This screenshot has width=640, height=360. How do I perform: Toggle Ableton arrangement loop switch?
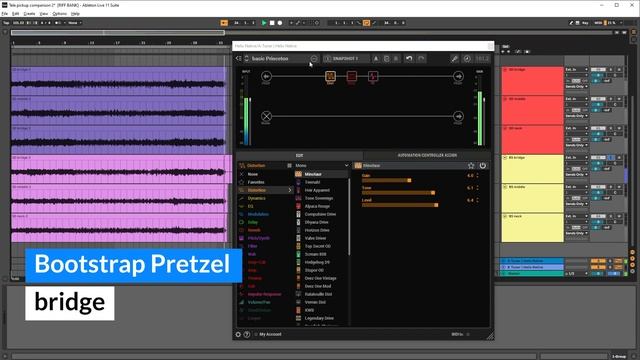click(366, 23)
